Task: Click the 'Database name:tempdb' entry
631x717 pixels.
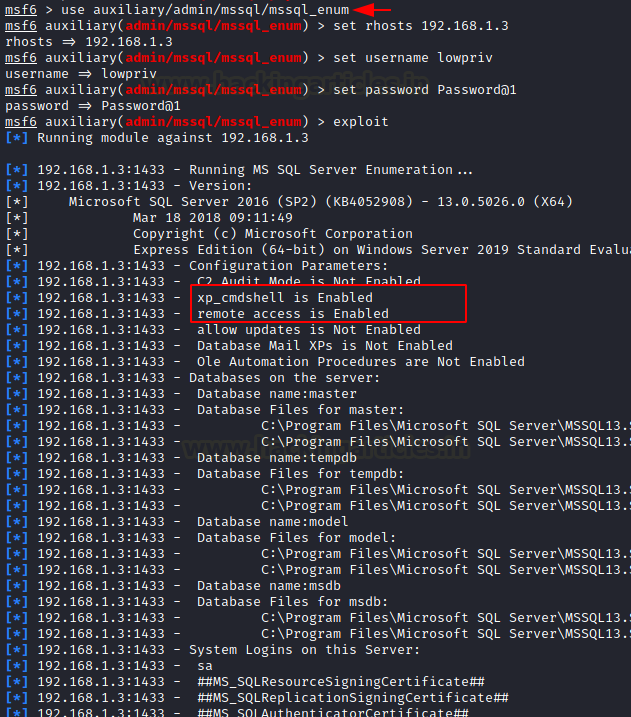Action: pyautogui.click(x=277, y=458)
